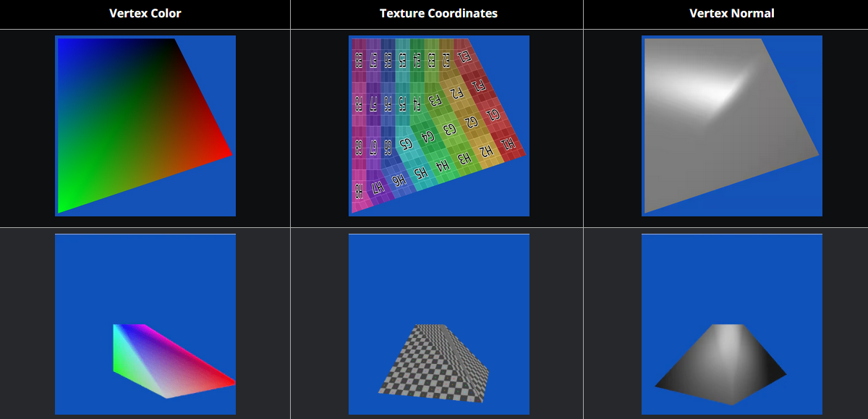The image size is (868, 419).
Task: Open the grayscale shaded pyramid preview
Action: pyautogui.click(x=732, y=324)
